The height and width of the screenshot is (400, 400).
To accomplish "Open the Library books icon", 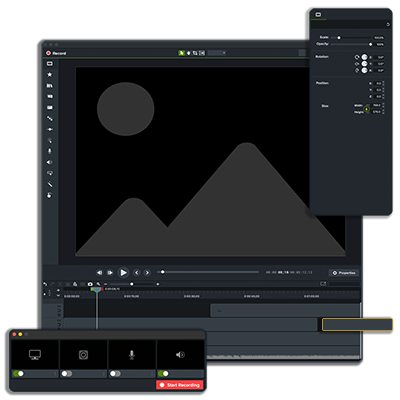I will pos(50,86).
